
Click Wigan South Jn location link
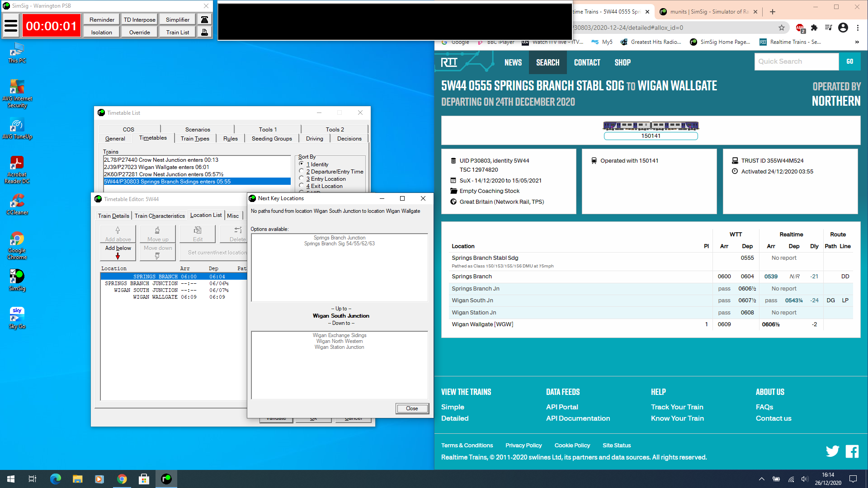[x=472, y=300]
